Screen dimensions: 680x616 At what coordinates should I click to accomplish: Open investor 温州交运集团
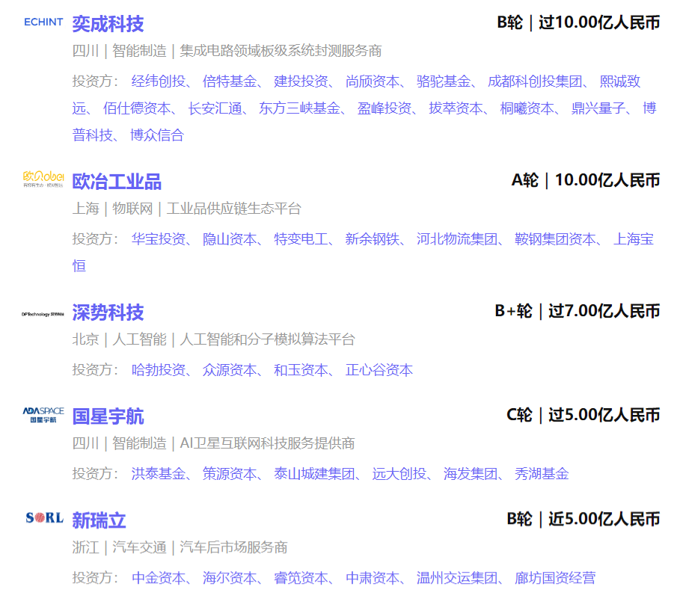tap(457, 579)
